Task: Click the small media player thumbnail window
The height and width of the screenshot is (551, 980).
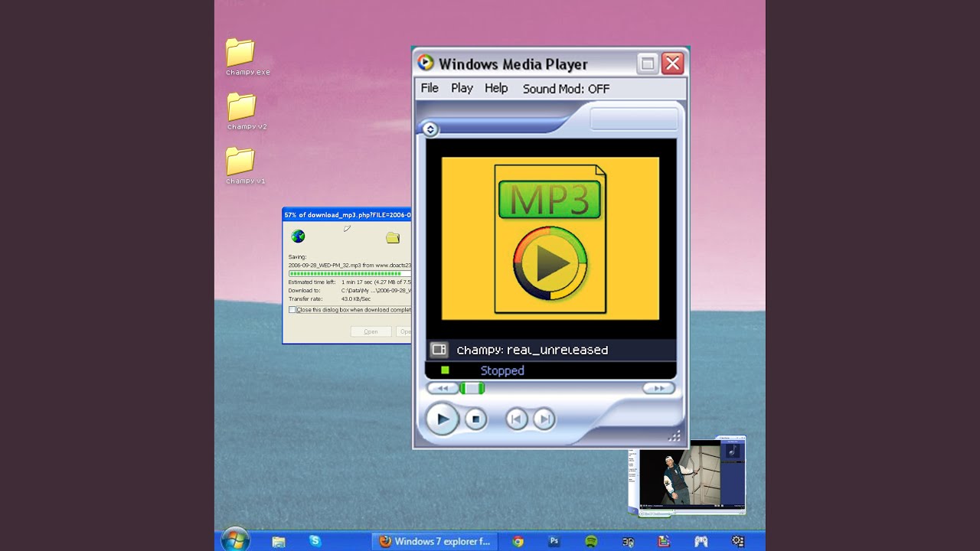Action: [x=687, y=475]
